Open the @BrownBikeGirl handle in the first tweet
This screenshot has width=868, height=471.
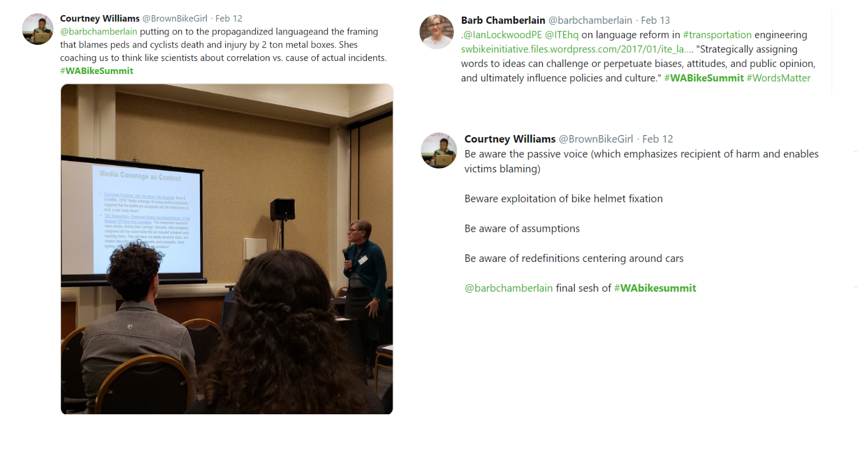point(175,18)
